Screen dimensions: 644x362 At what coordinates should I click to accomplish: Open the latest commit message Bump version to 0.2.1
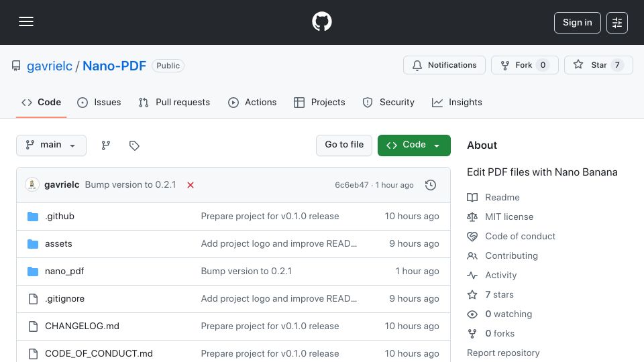coord(130,185)
